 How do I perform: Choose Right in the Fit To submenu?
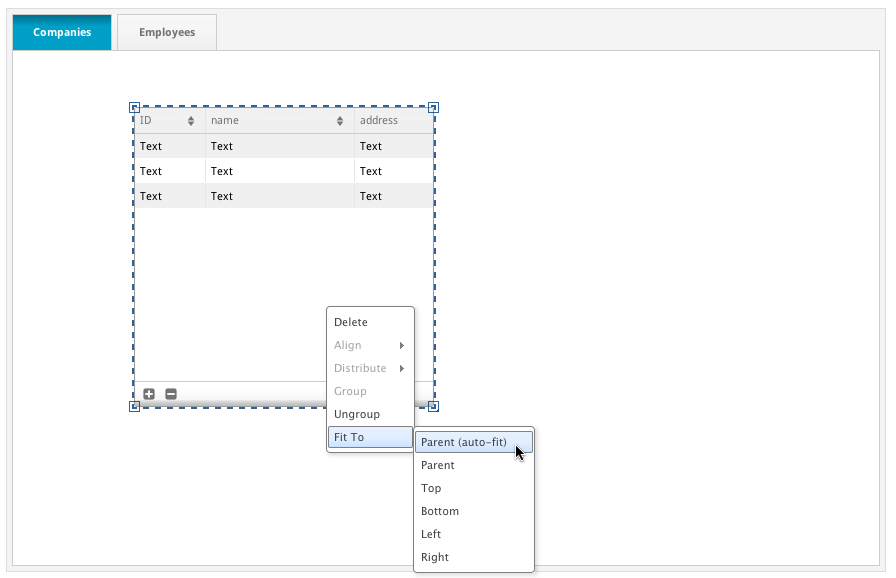(435, 558)
